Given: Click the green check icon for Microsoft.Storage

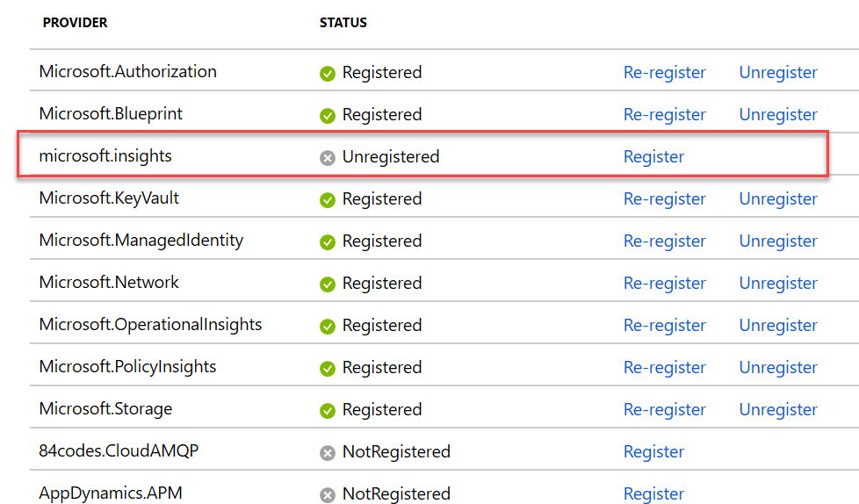Looking at the screenshot, I should click(x=328, y=410).
